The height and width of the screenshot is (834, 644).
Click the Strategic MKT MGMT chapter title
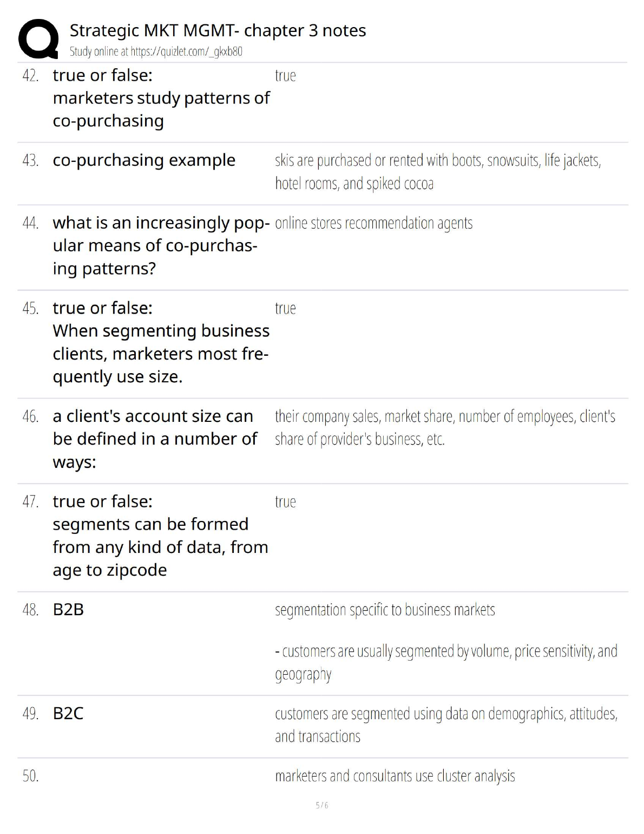(x=218, y=30)
